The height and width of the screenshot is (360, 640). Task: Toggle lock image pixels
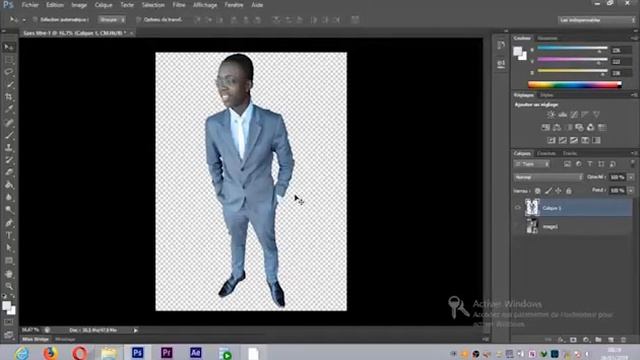[548, 191]
